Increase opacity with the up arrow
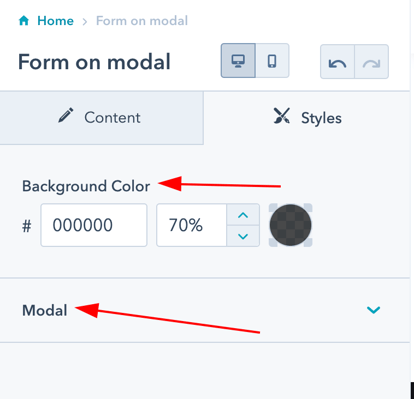Viewport: 414px width, 399px height. 243,215
